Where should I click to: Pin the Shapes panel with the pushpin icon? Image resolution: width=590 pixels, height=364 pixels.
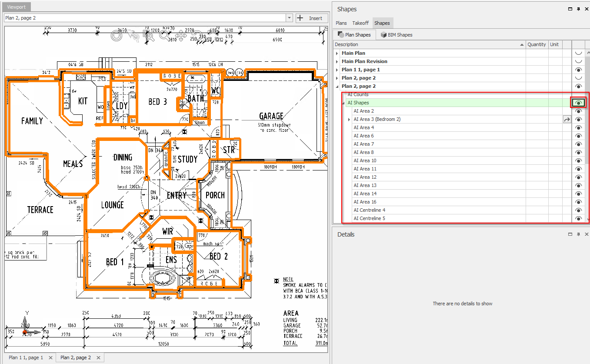578,9
